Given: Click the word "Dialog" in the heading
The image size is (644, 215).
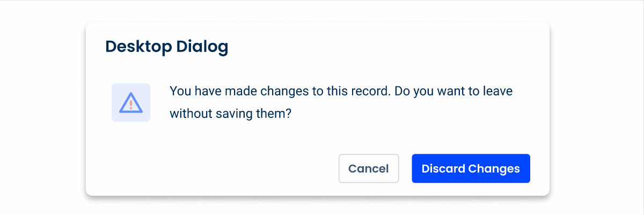Looking at the screenshot, I should [x=202, y=47].
